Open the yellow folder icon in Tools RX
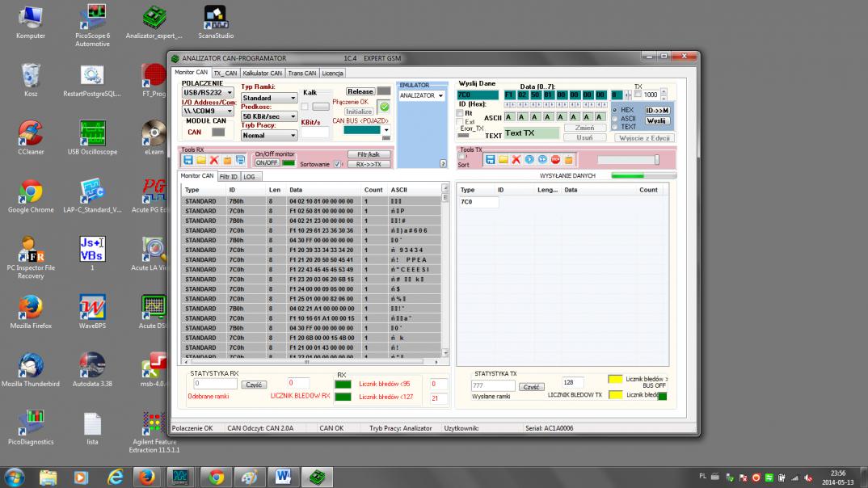Screen dimensions: 868x488 tap(201, 160)
